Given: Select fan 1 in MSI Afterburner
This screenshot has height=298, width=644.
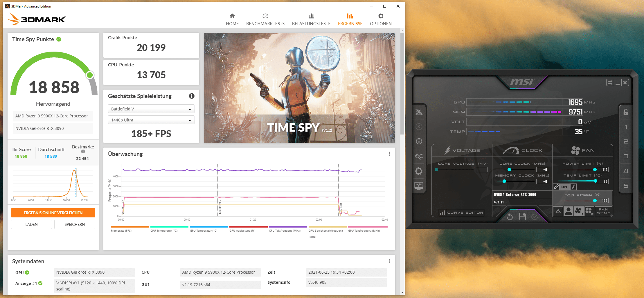Looking at the screenshot, I should click(x=578, y=211).
